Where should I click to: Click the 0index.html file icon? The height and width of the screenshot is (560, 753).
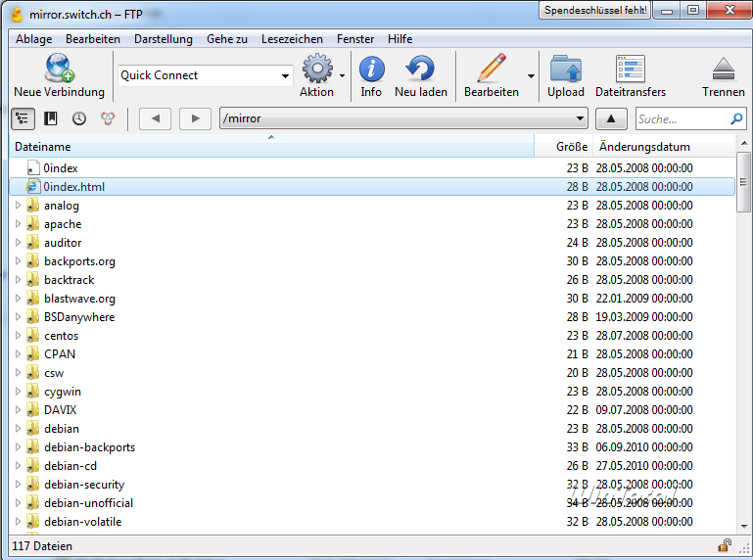(x=32, y=186)
